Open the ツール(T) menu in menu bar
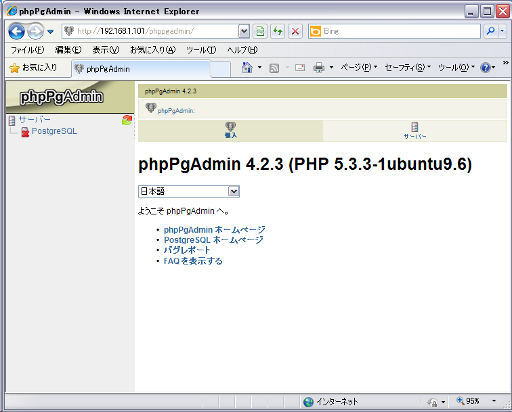This screenshot has width=512, height=412. click(x=201, y=50)
